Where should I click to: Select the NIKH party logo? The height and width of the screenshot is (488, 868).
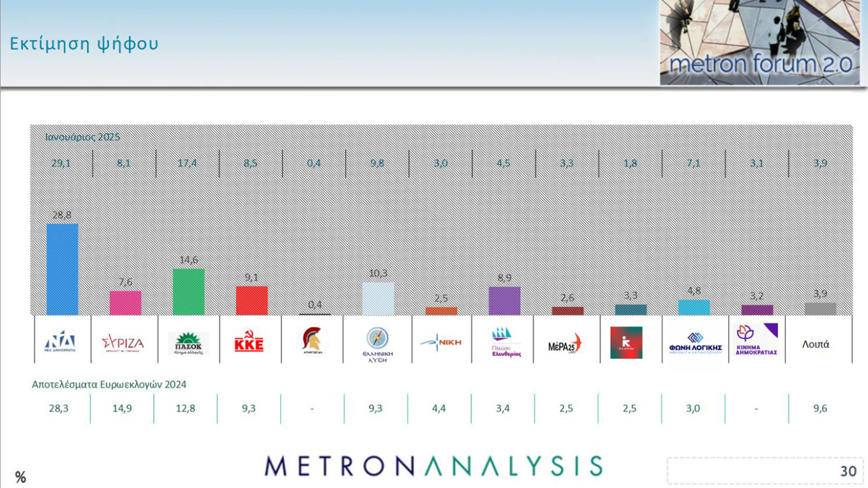[x=441, y=342]
